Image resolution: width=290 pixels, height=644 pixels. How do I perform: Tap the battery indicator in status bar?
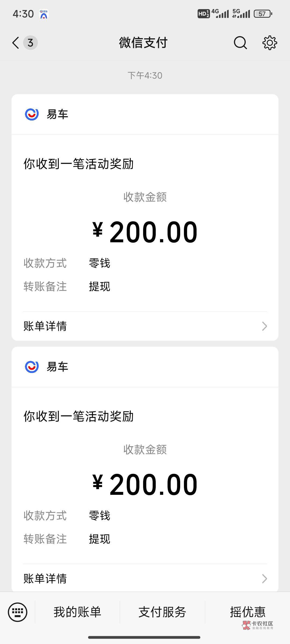pos(263,14)
